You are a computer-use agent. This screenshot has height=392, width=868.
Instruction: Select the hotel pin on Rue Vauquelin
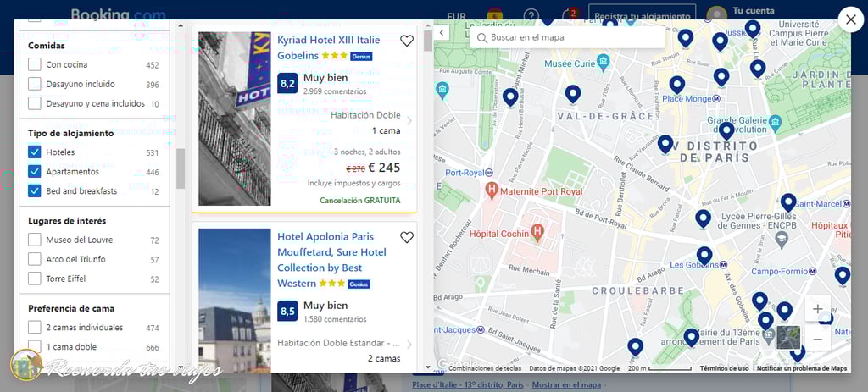(x=665, y=144)
